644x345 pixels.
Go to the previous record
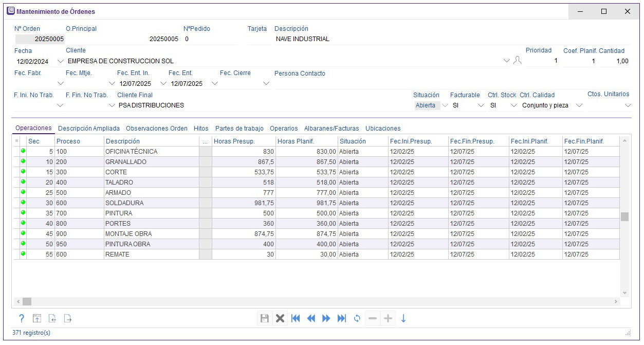pyautogui.click(x=311, y=318)
